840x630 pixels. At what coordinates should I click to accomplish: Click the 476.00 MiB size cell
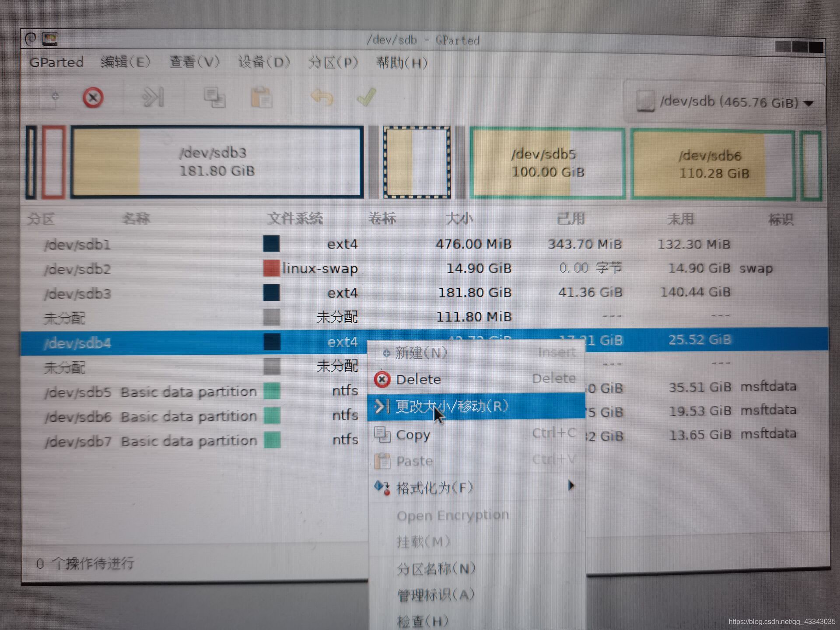click(473, 244)
